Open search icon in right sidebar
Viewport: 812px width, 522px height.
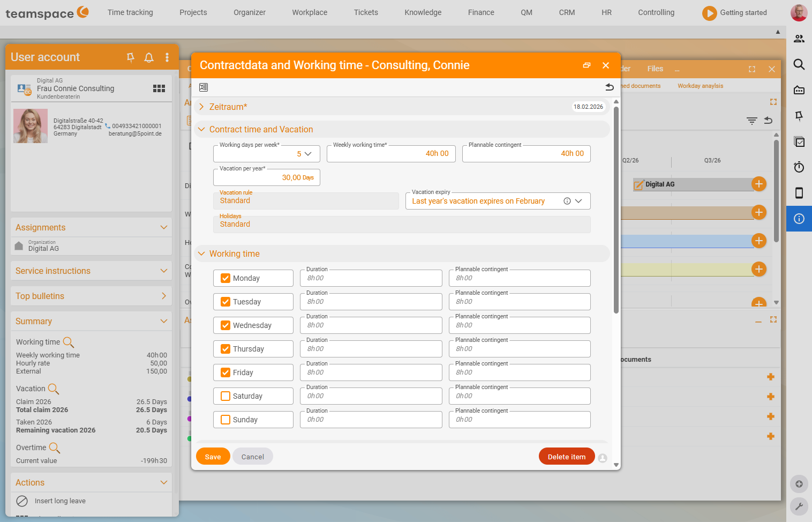799,64
